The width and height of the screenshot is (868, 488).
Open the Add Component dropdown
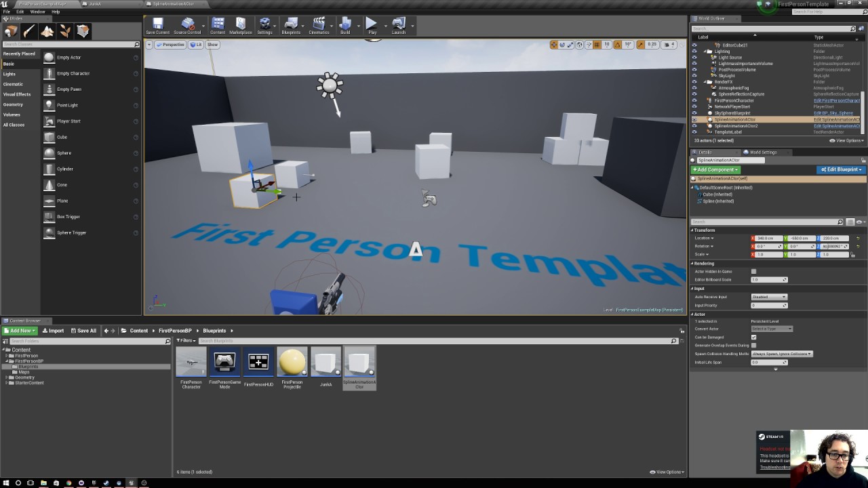(x=715, y=169)
